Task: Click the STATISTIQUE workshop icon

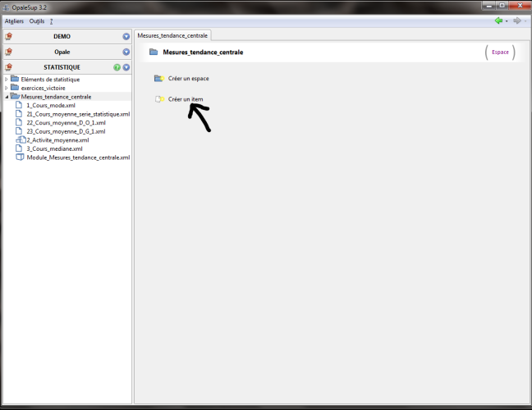Action: [9, 67]
